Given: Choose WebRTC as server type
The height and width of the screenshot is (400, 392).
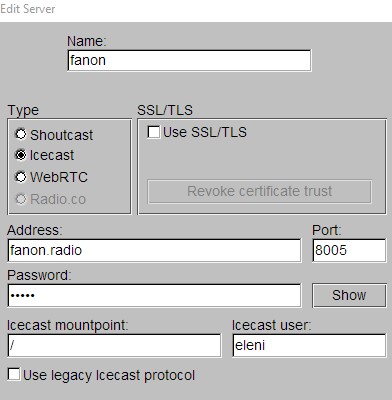Looking at the screenshot, I should 21,177.
